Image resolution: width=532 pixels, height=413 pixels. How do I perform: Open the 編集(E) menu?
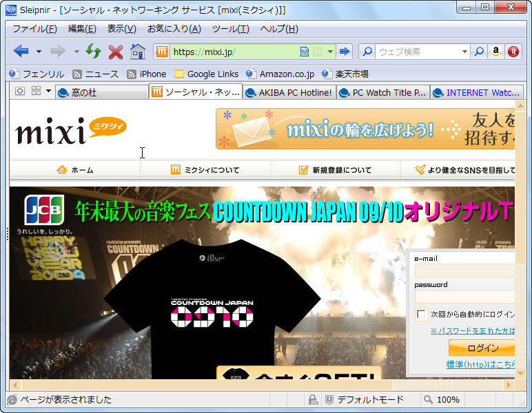click(x=82, y=29)
